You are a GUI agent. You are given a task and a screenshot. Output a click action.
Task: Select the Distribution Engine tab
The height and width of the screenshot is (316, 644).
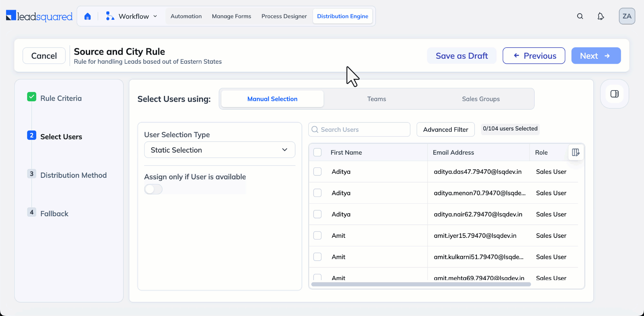tap(342, 16)
